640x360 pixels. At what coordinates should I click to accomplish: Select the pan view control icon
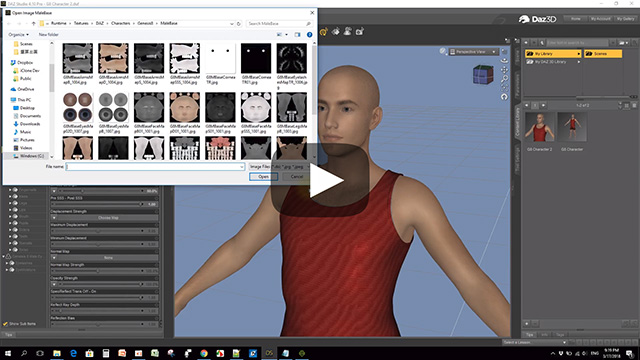[x=504, y=69]
